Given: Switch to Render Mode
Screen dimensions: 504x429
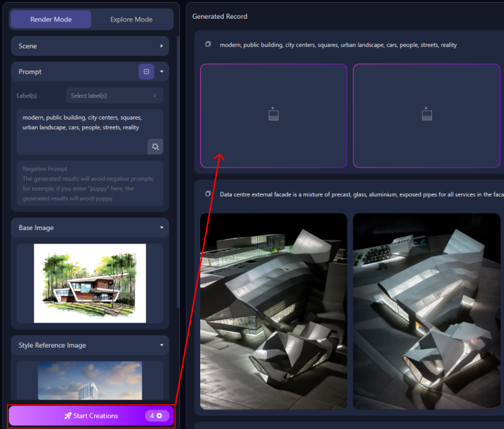Looking at the screenshot, I should coord(51,19).
